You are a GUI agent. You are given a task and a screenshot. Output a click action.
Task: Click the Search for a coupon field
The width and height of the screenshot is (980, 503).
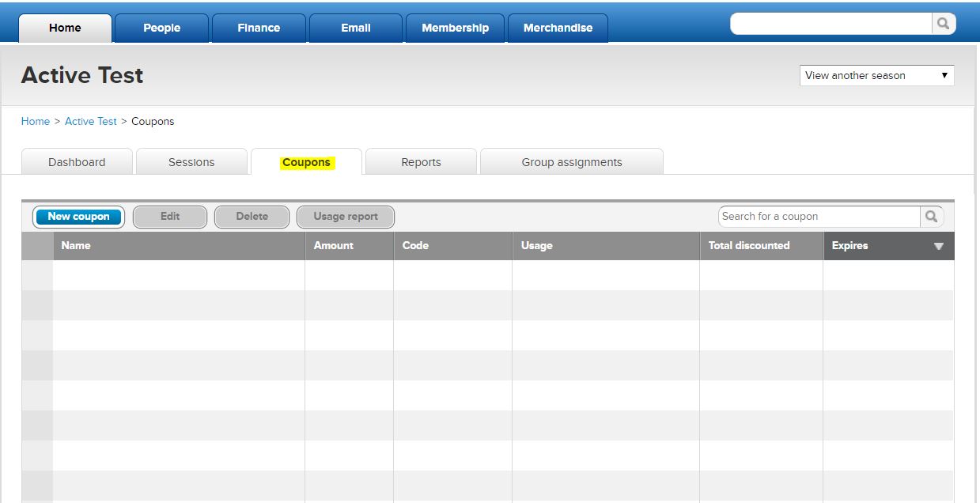click(819, 216)
